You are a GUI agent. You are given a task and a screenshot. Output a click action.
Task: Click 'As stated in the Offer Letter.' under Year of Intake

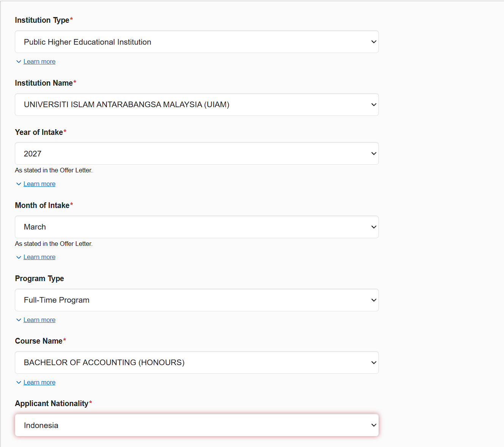pyautogui.click(x=54, y=170)
